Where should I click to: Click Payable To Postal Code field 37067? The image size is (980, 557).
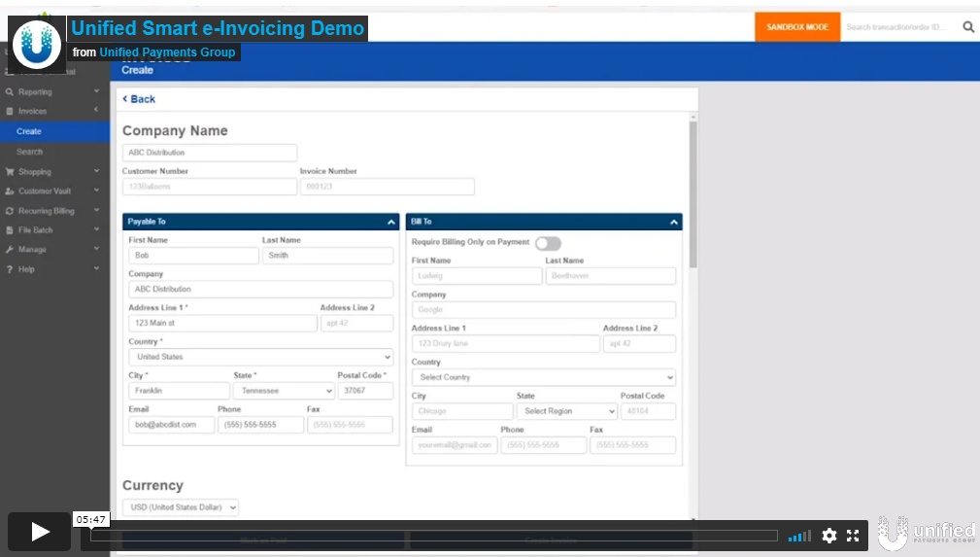365,391
